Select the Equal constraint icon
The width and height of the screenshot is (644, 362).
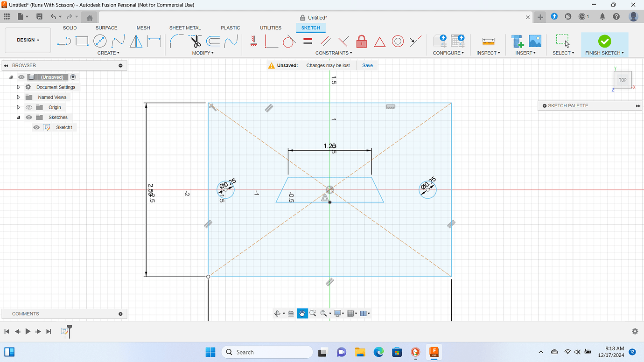[x=307, y=41]
